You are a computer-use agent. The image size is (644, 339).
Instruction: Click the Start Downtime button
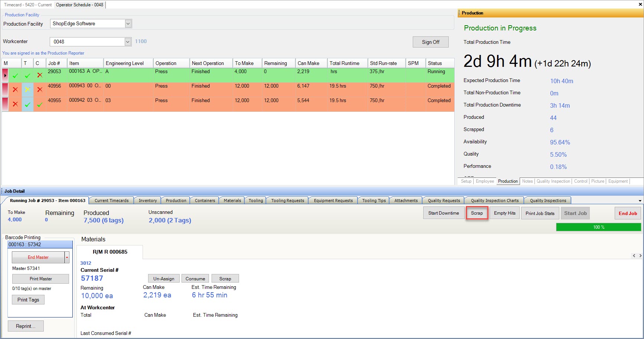[x=444, y=213]
